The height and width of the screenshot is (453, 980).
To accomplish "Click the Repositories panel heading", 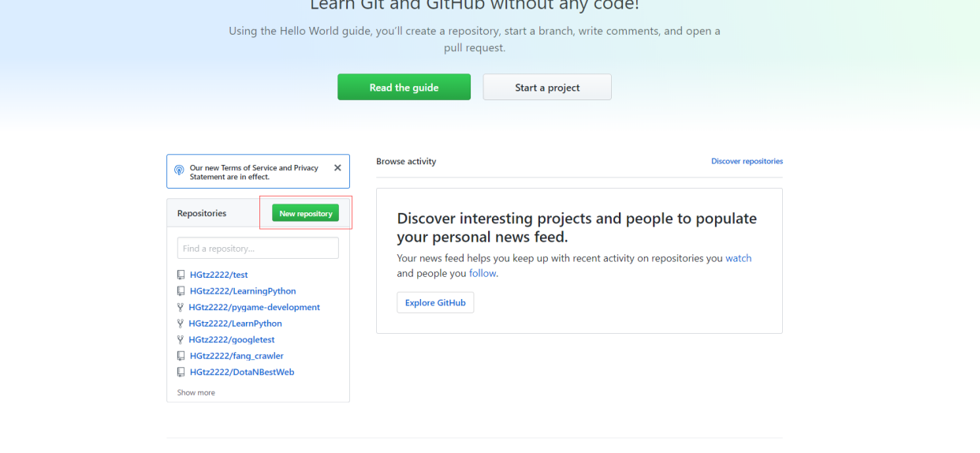I will tap(202, 213).
